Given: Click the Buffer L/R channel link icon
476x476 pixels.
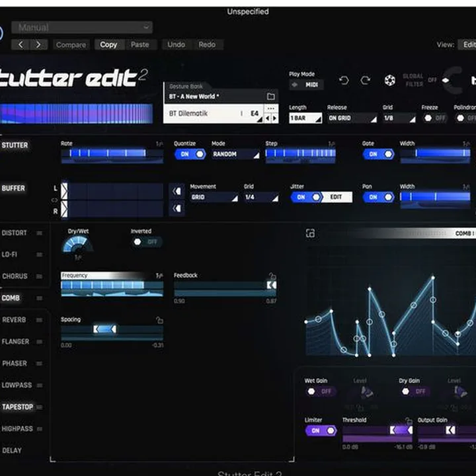Looking at the screenshot, I should click(x=55, y=200).
